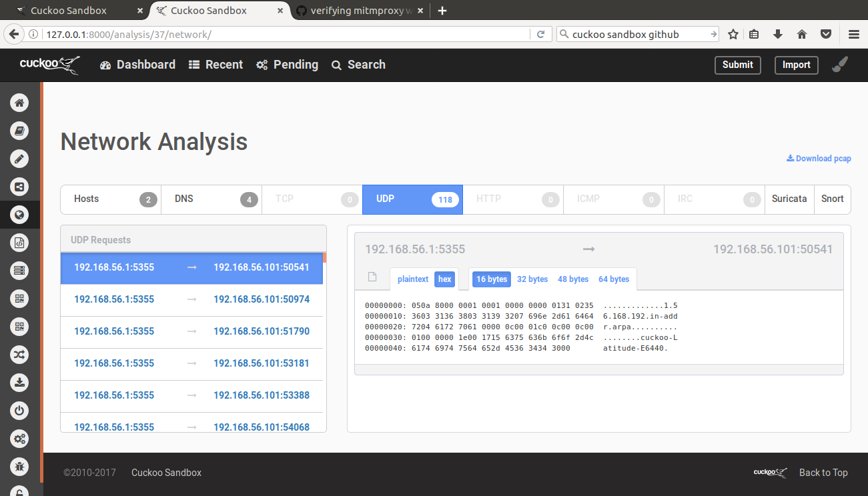Open the Summary page via home icon
Screen dimensions: 868x496
[x=19, y=102]
